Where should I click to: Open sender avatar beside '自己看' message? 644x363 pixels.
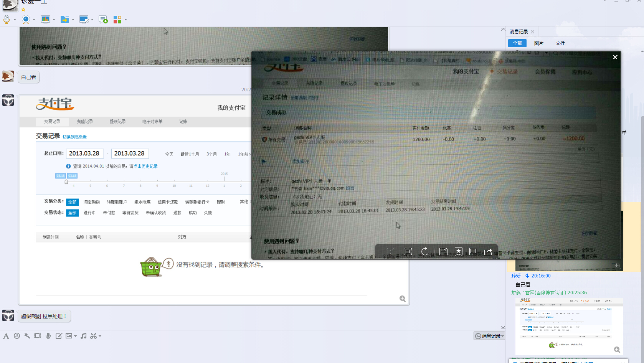click(x=8, y=76)
